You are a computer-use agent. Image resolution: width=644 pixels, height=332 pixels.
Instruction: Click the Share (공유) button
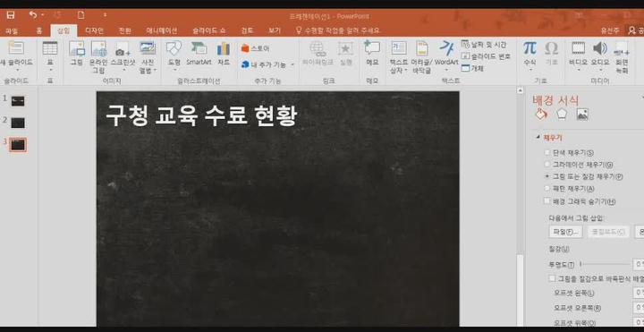[x=636, y=30]
